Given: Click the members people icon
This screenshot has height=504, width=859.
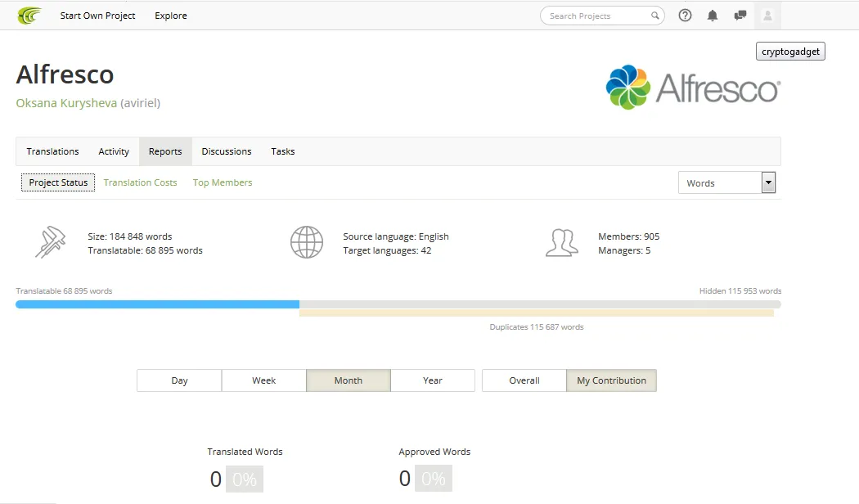Looking at the screenshot, I should tap(562, 243).
